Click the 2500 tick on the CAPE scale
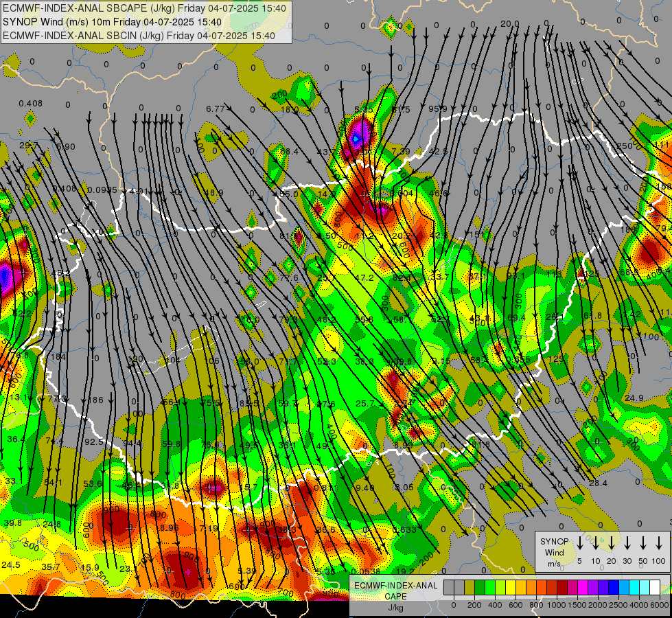 [x=618, y=605]
